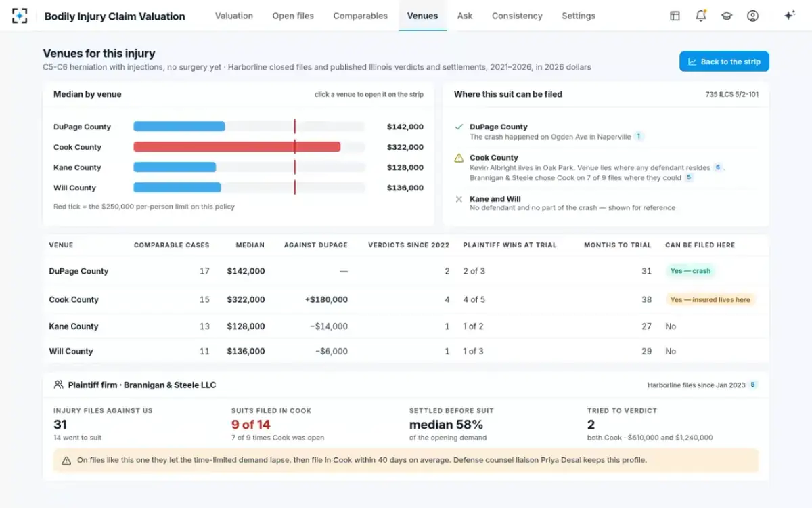Screen dimensions: 812x508
Task: Open notifications bell
Action: click(701, 16)
